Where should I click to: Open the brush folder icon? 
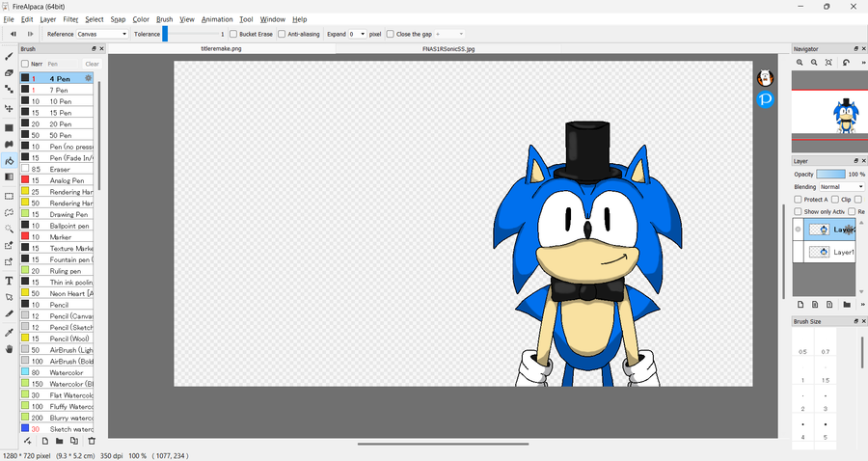click(x=59, y=441)
